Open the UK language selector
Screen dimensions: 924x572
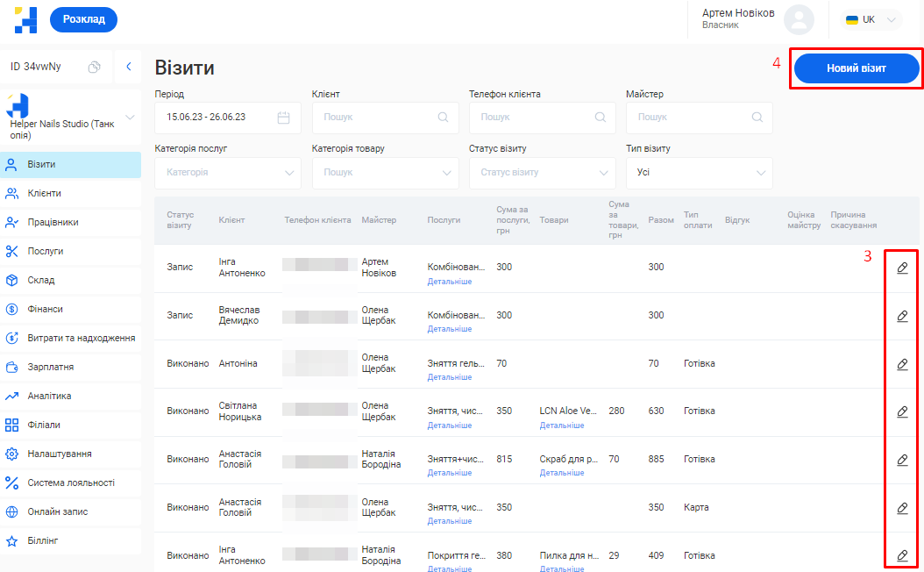tap(870, 19)
